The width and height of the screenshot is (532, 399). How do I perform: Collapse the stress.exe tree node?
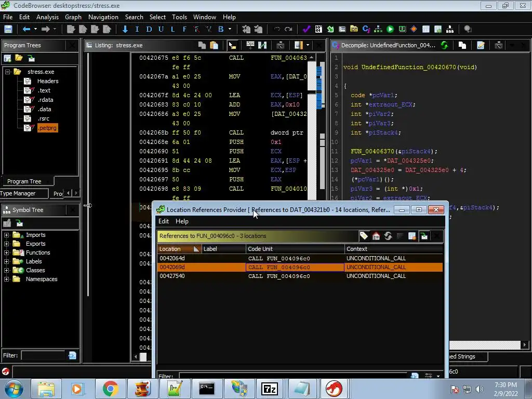tap(7, 72)
